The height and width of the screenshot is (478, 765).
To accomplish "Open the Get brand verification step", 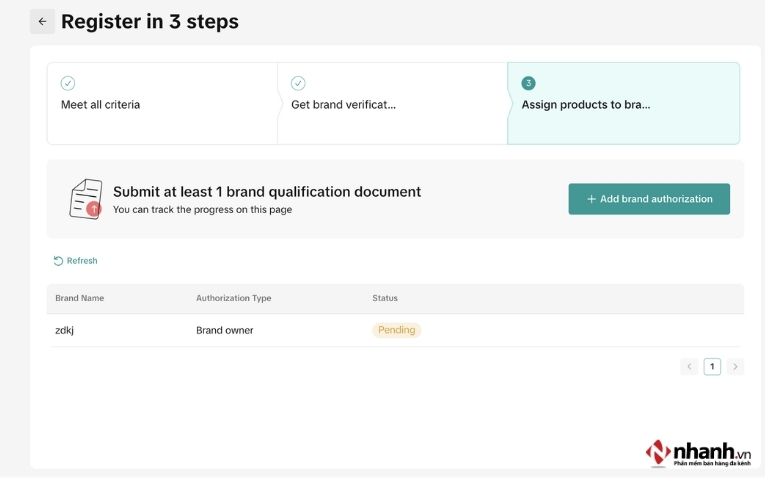I will coord(343,105).
